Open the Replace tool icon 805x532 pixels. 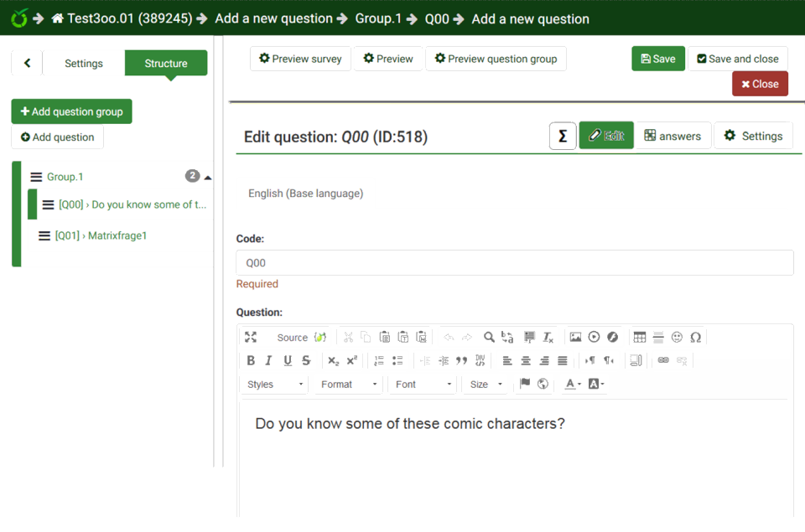coord(507,337)
